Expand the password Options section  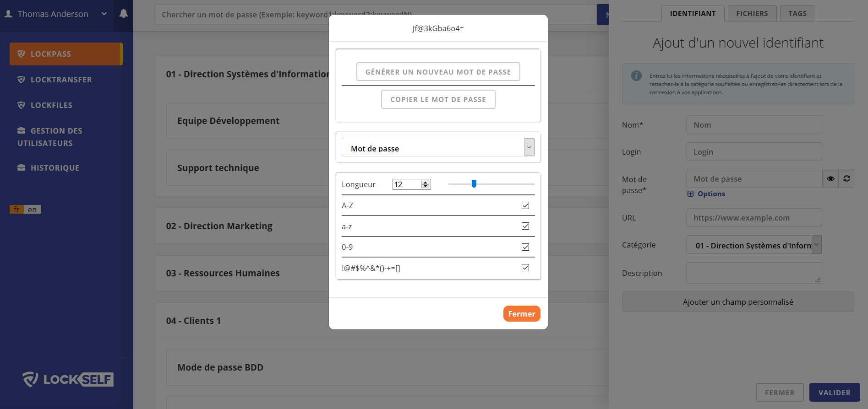[x=706, y=194]
